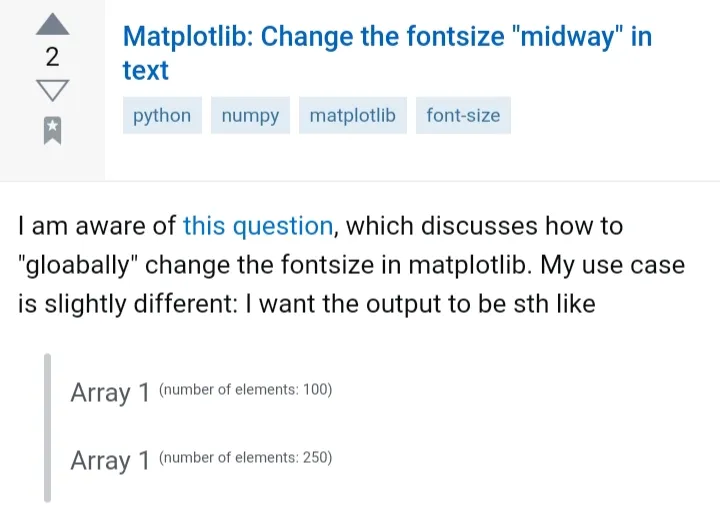Click the gray blockquote bar on the left
This screenshot has width=720, height=524.
click(47, 426)
